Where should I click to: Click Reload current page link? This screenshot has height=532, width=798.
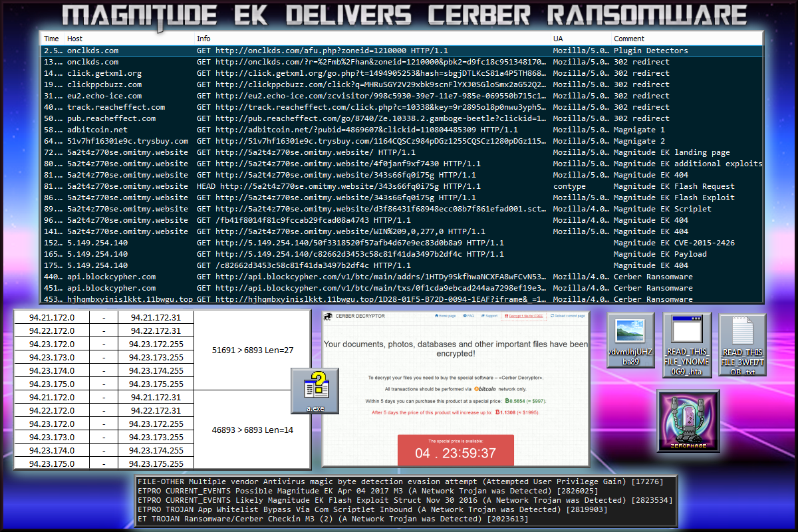click(569, 317)
